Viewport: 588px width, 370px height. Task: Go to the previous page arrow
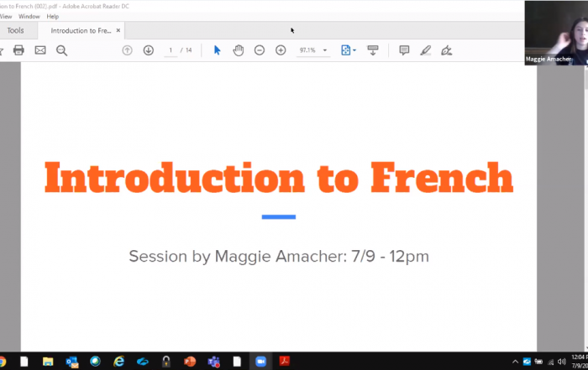click(x=127, y=50)
